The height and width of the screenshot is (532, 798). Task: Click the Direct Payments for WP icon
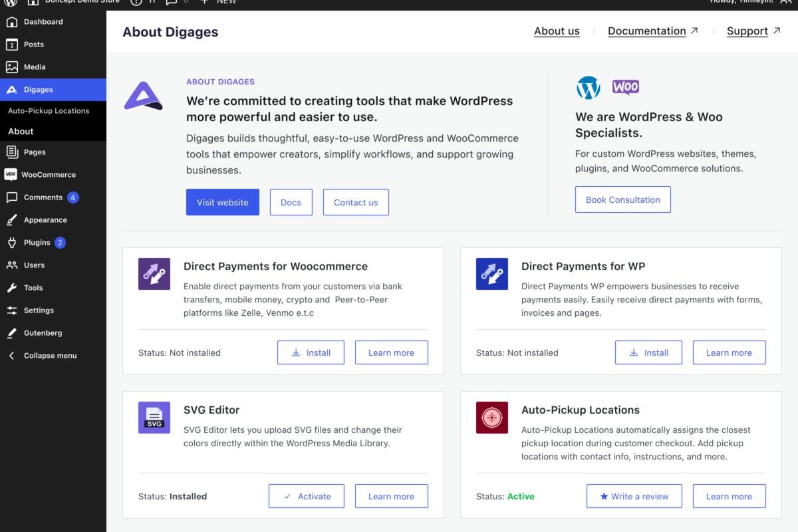pyautogui.click(x=492, y=274)
